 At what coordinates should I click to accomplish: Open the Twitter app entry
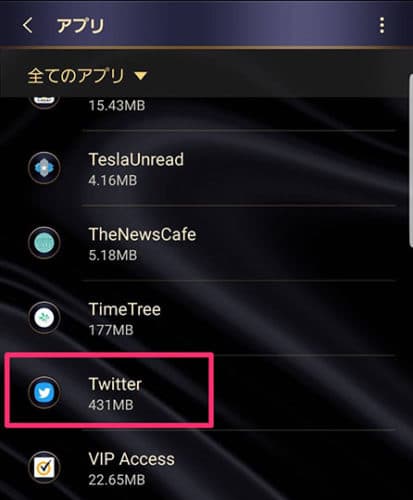pyautogui.click(x=207, y=392)
